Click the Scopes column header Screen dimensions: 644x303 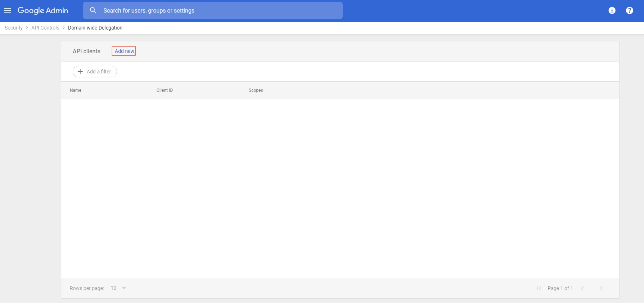tap(256, 90)
